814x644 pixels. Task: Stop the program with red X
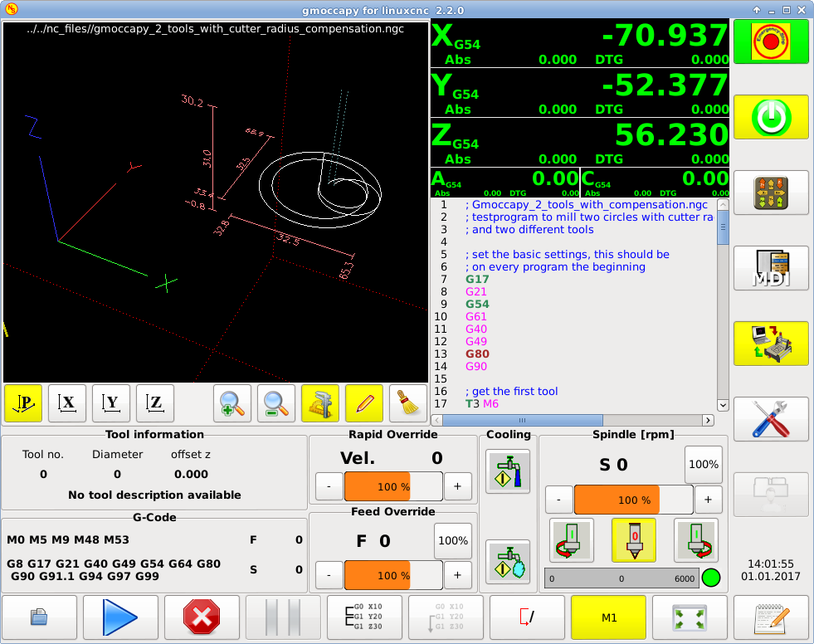coord(201,617)
